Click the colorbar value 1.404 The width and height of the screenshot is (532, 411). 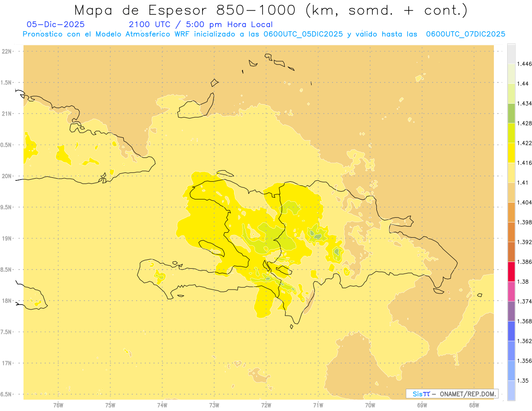click(525, 202)
